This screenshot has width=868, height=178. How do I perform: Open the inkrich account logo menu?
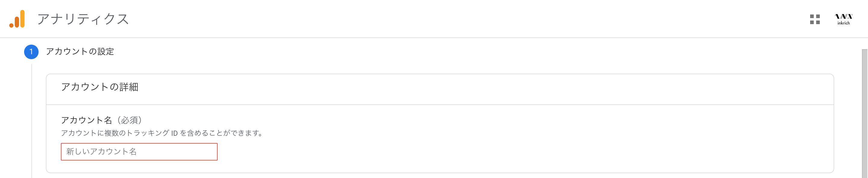[843, 19]
